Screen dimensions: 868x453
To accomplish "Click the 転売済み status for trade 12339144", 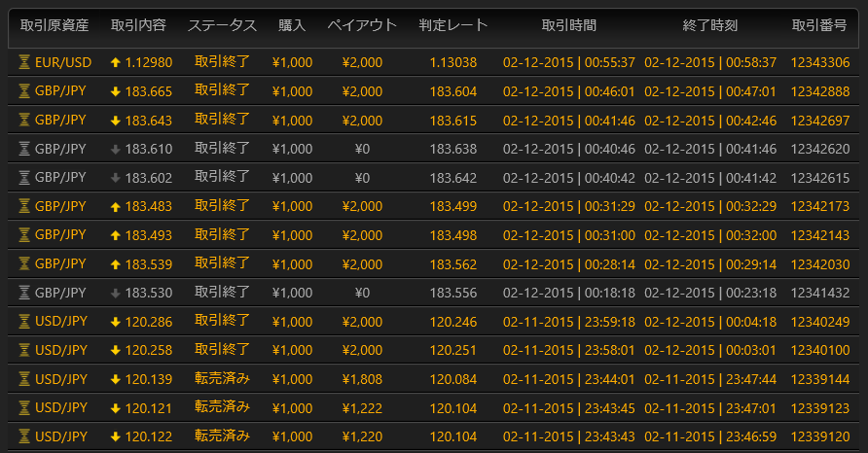I will click(x=222, y=380).
